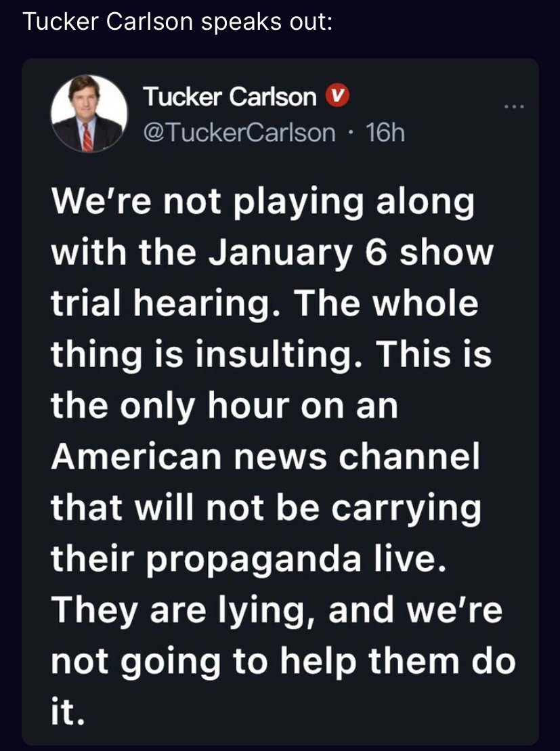This screenshot has height=751, width=560.
Task: Click the line "thing is insulting. This is"
Action: pos(272,354)
